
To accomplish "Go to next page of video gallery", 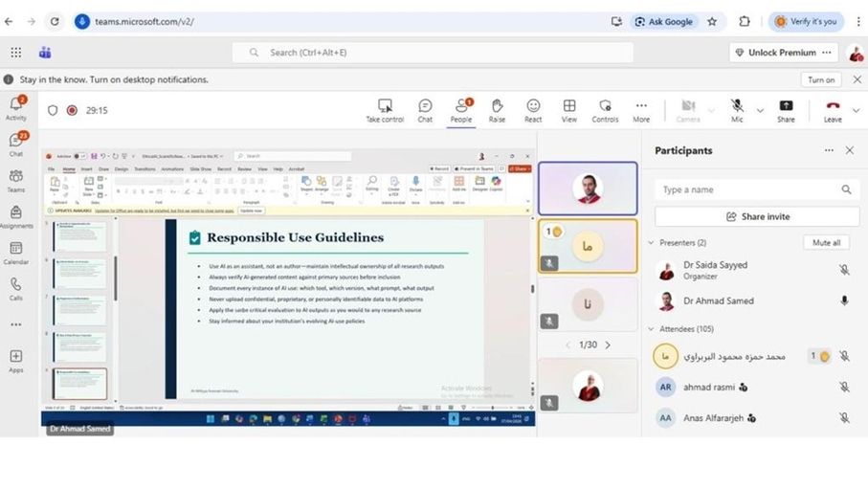I will pos(608,345).
